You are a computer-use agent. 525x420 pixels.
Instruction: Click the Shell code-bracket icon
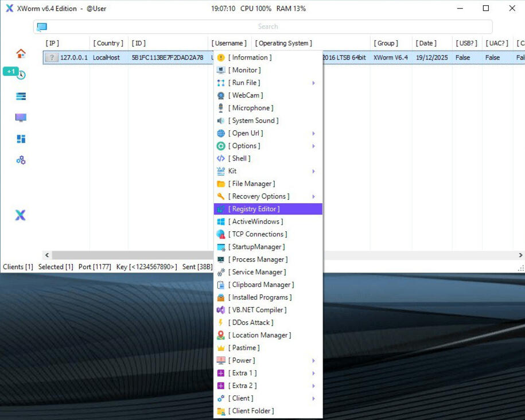pos(221,158)
